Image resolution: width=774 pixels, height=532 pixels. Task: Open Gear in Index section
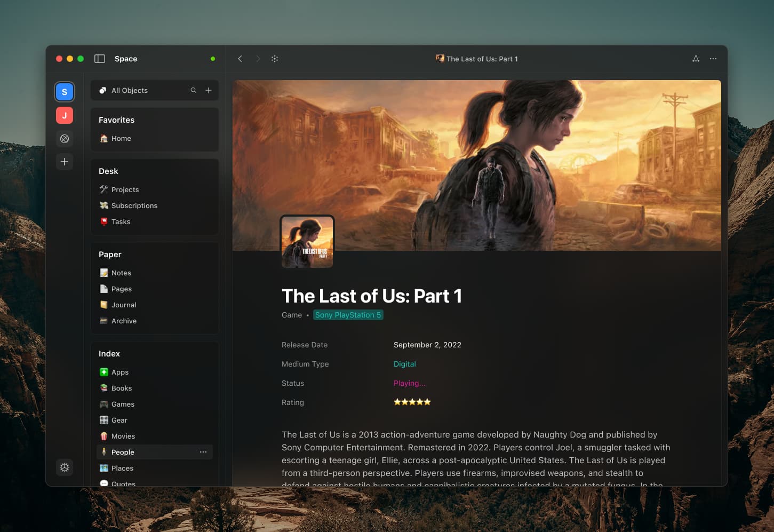click(x=155, y=420)
